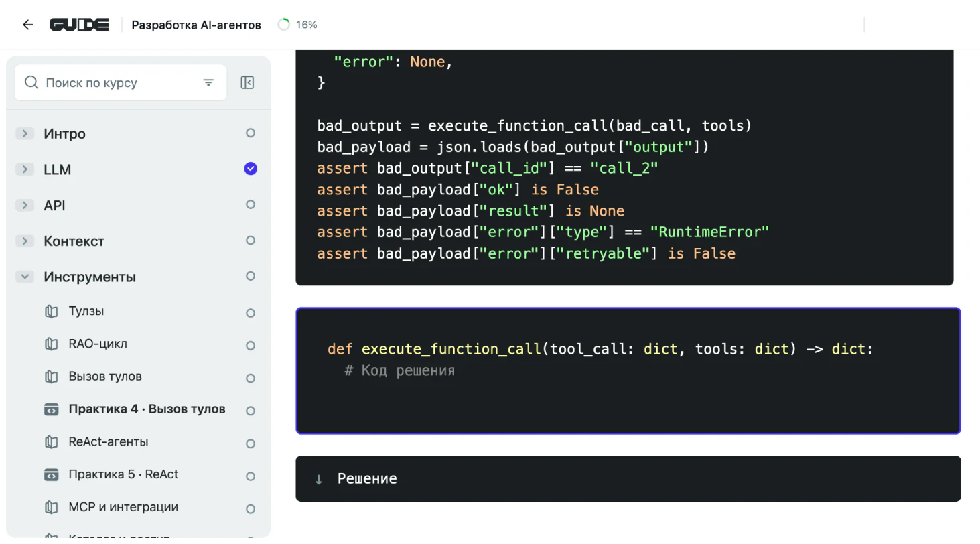Click the Разработка AI-агентов course title
The image size is (980, 544).
[196, 25]
